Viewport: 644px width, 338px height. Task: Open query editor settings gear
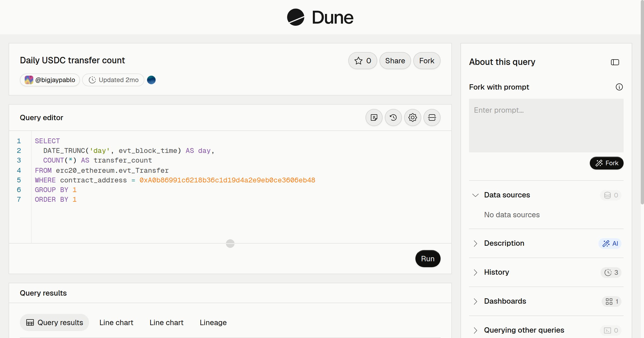[x=412, y=117]
